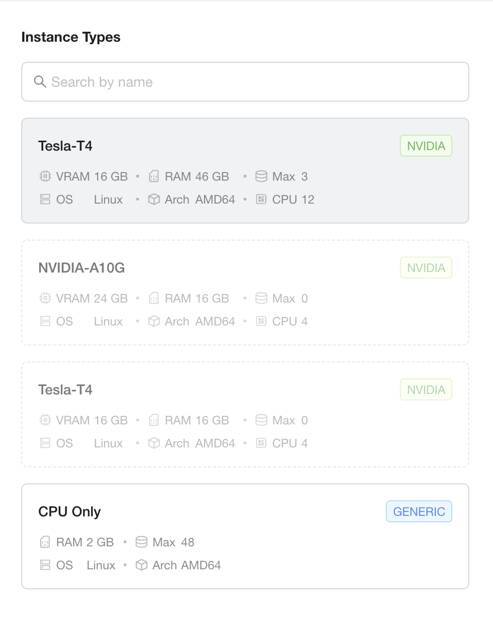Click CPU icon in NVIDIA-A10G card

(x=261, y=321)
